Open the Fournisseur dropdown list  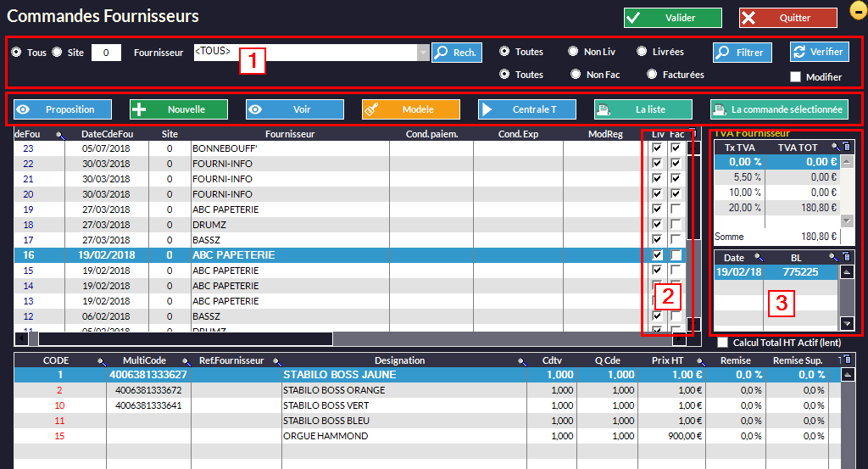(423, 53)
